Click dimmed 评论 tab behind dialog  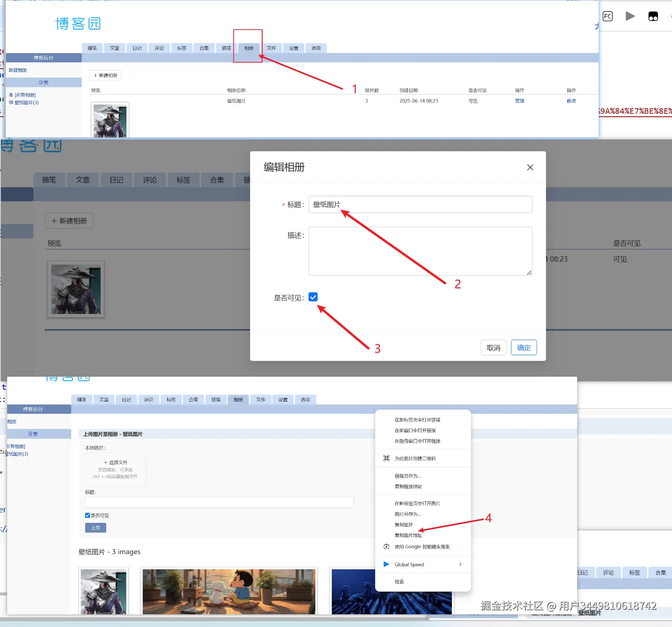coord(150,180)
